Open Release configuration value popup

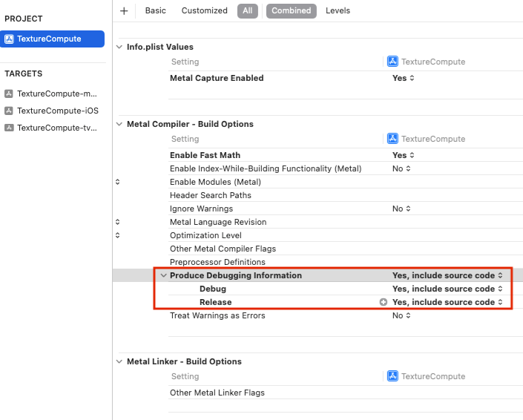coord(447,302)
